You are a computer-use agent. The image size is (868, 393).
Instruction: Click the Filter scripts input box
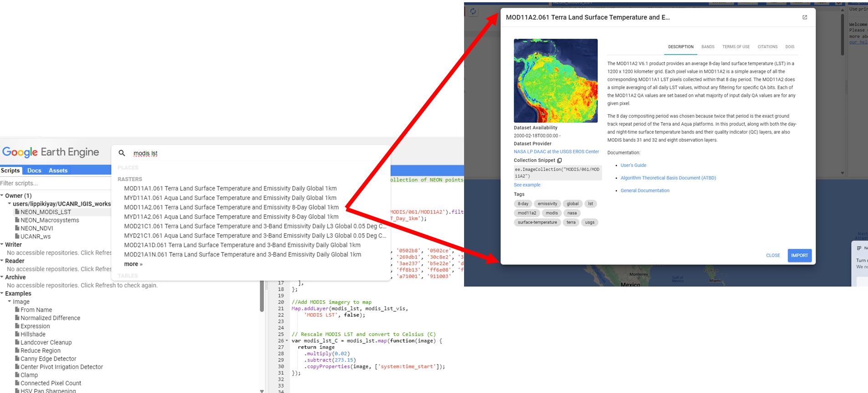point(55,183)
